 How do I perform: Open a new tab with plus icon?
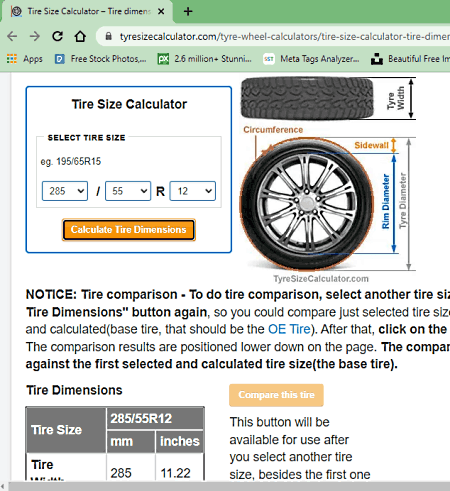(x=188, y=11)
